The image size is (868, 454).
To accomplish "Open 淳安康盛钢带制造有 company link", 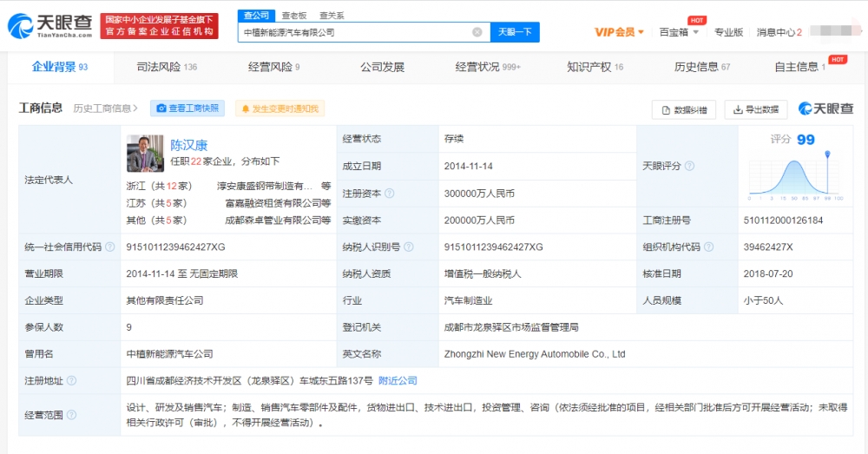I will point(265,186).
